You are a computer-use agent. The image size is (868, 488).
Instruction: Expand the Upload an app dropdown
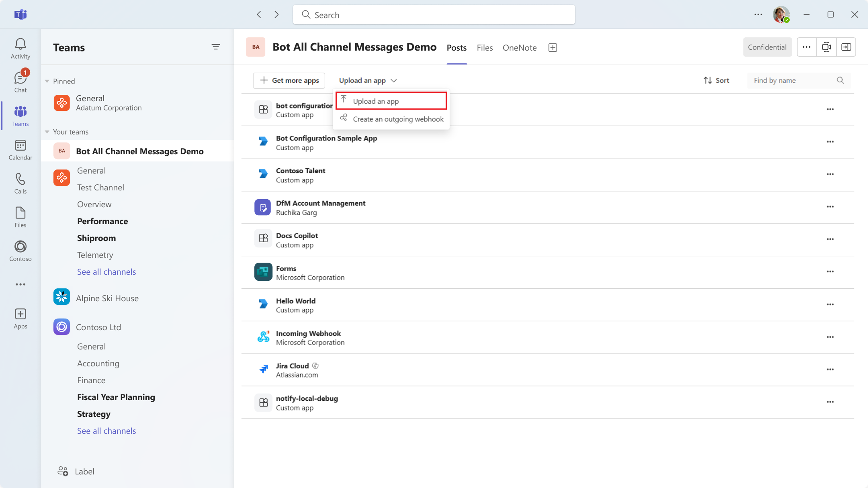[368, 80]
